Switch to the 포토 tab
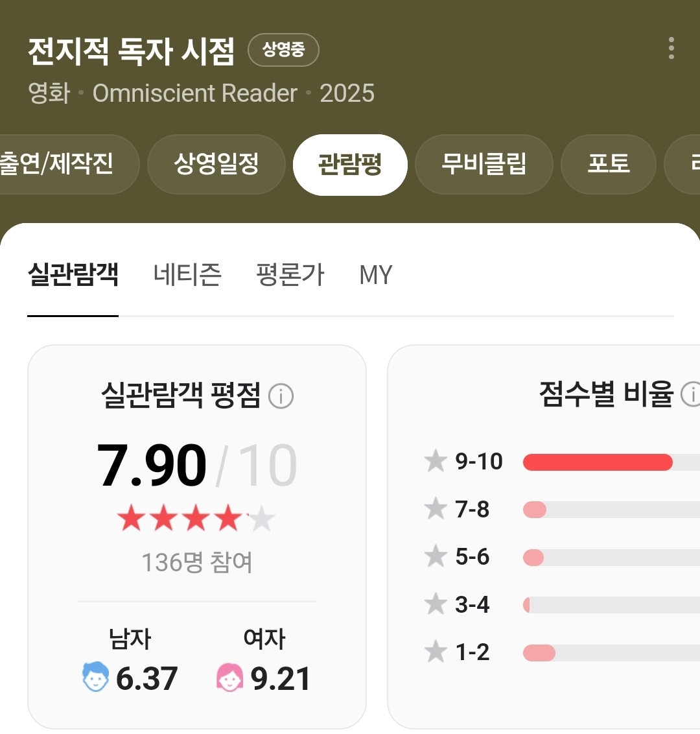The image size is (700, 734). click(x=608, y=164)
